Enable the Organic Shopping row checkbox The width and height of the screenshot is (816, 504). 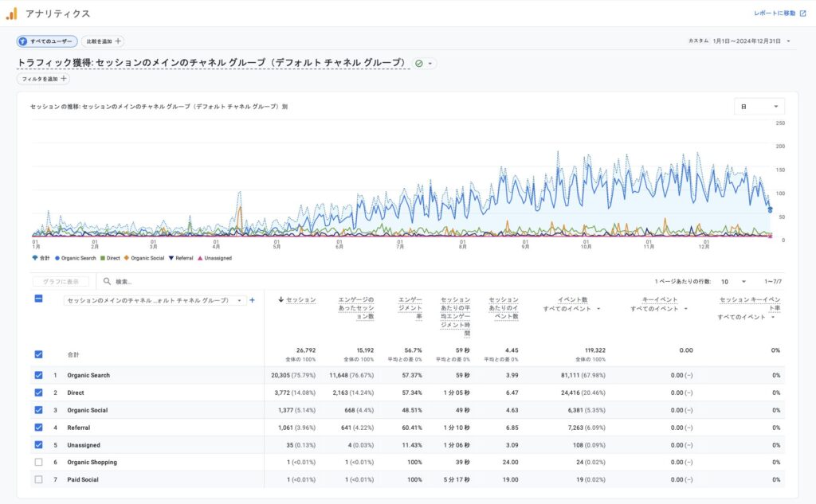[39, 463]
